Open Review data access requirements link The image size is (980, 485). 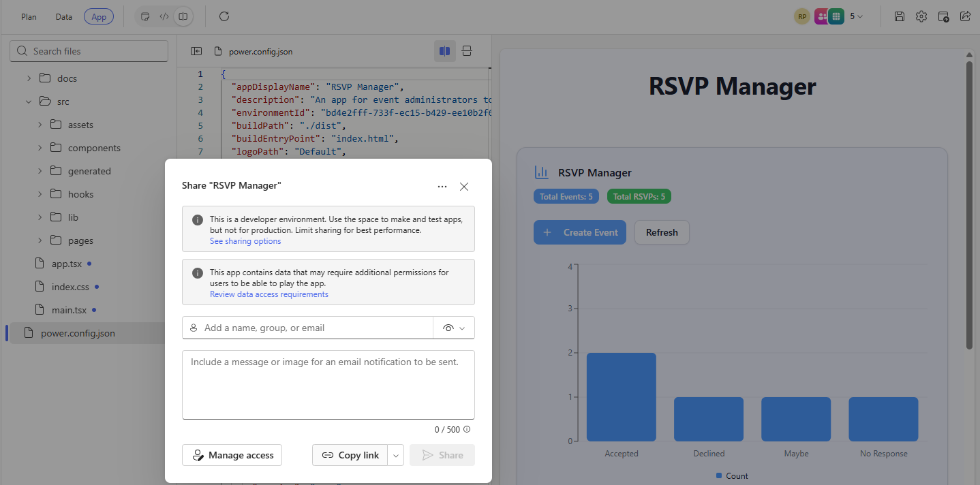(x=269, y=294)
